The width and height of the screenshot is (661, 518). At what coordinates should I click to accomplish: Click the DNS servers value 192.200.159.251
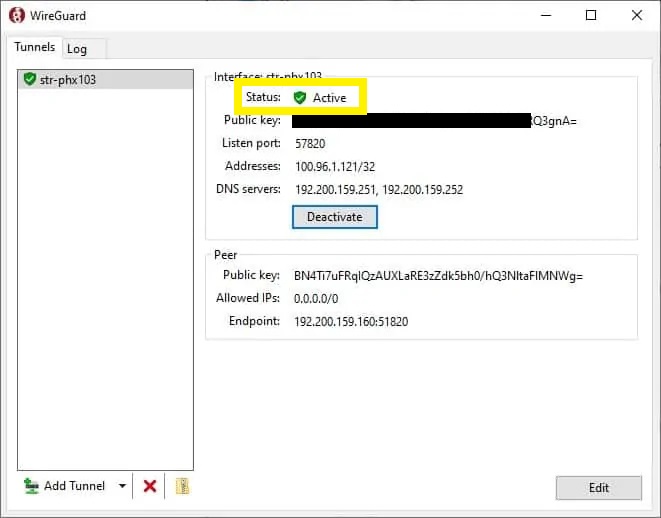click(336, 190)
